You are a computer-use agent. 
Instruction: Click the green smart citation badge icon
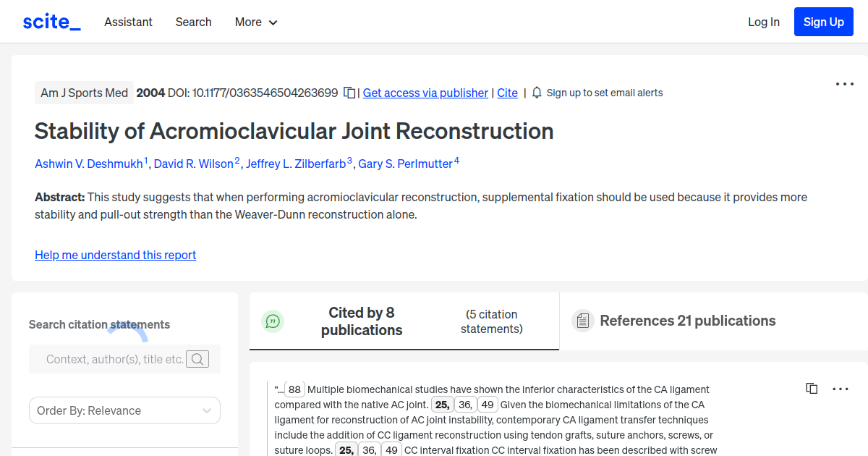click(273, 321)
